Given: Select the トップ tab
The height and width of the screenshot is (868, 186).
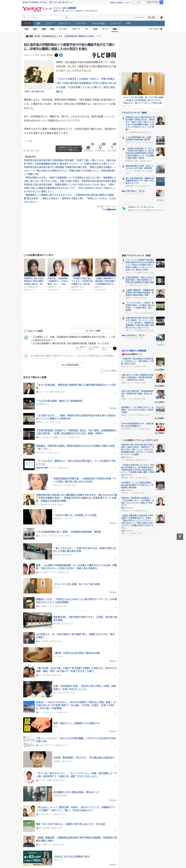Looking at the screenshot, I should (27, 23).
